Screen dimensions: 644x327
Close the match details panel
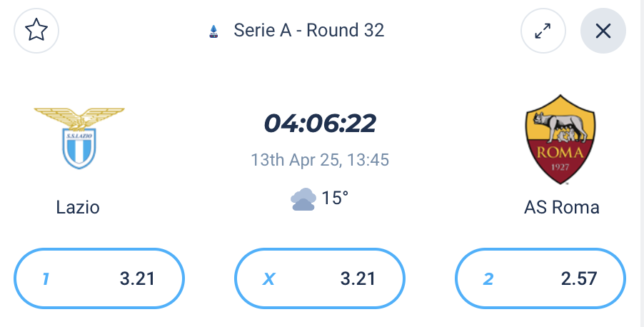pyautogui.click(x=603, y=31)
